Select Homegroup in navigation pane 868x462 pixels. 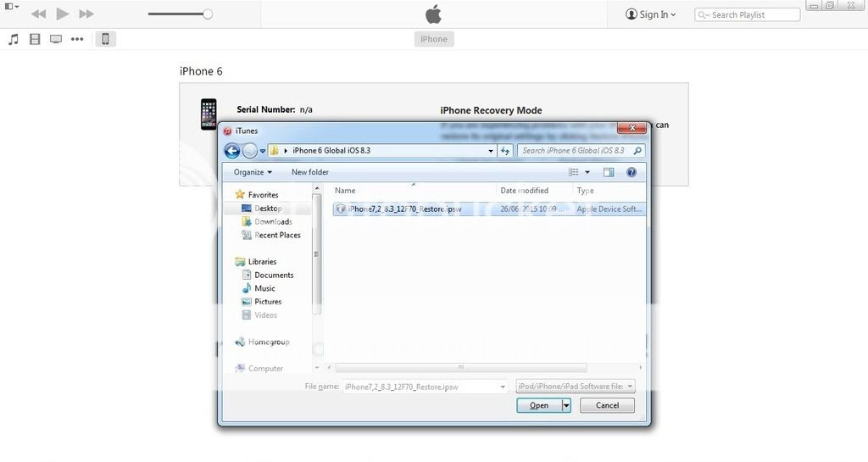click(x=262, y=342)
